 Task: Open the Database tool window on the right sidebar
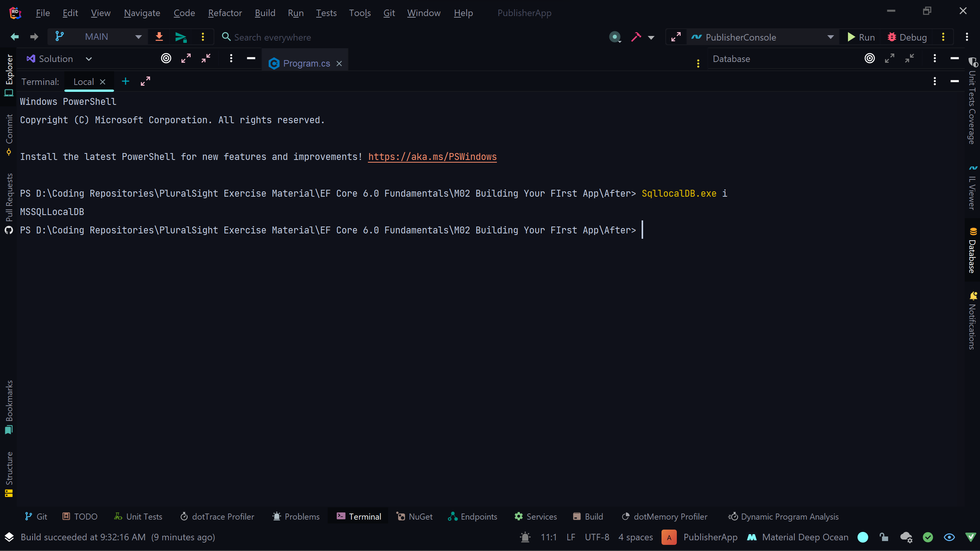click(x=972, y=251)
